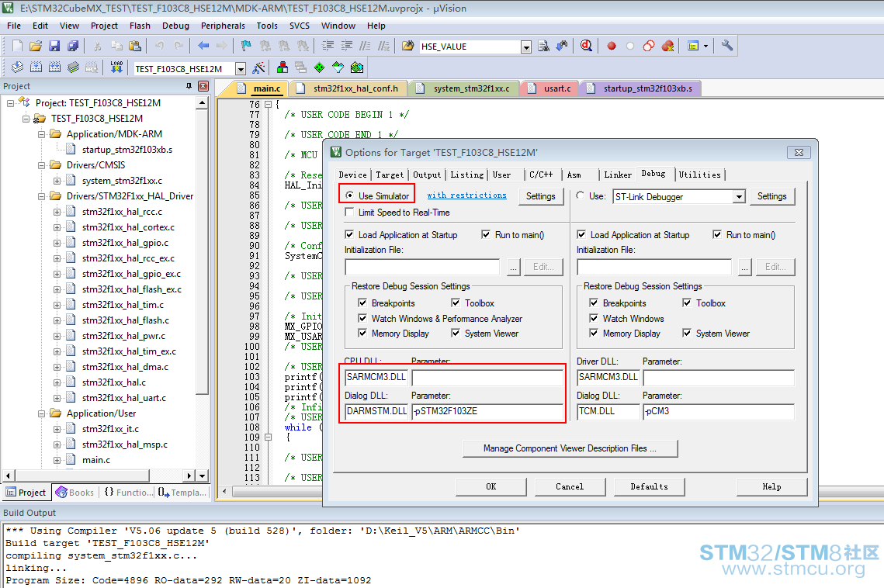The image size is (884, 588).
Task: Switch to C/C++ tab
Action: (x=541, y=175)
